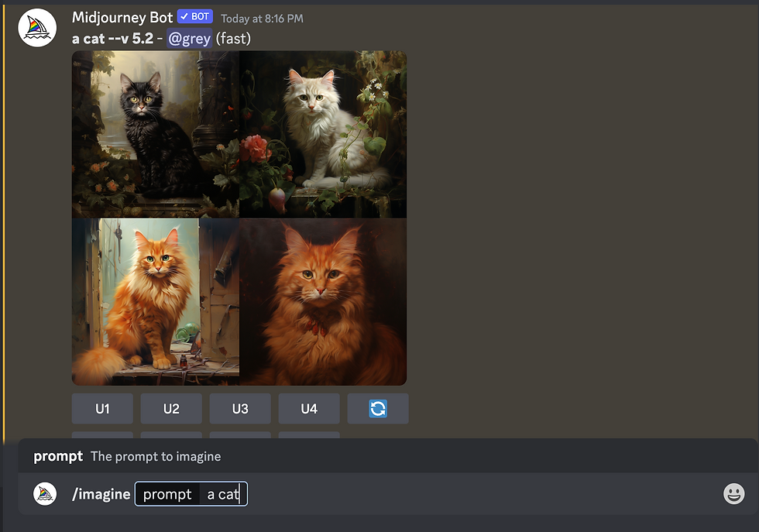The image size is (759, 532).
Task: Open the dark orange cat portrait image
Action: 323,301
